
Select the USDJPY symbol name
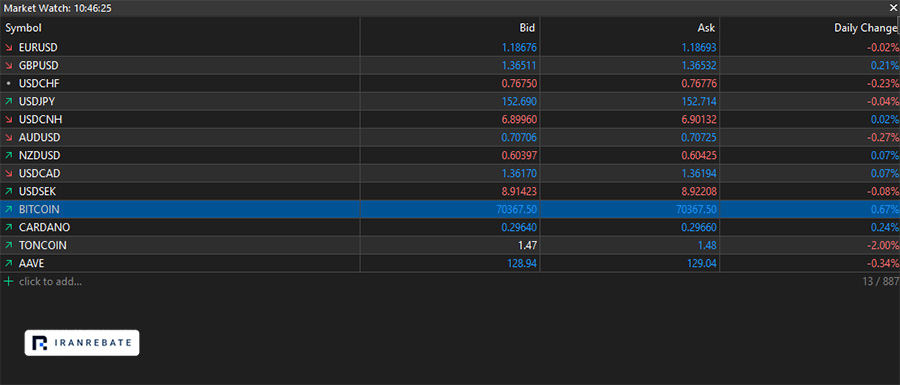coord(37,102)
